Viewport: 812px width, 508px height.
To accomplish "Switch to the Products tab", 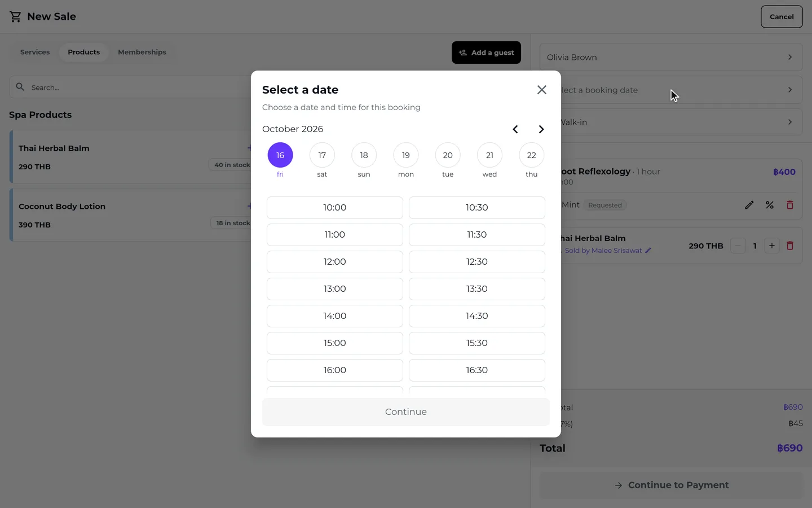I will coord(84,52).
